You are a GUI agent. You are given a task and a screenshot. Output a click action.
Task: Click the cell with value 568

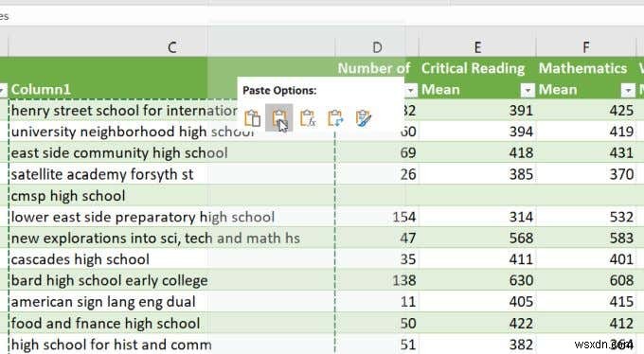[477, 239]
